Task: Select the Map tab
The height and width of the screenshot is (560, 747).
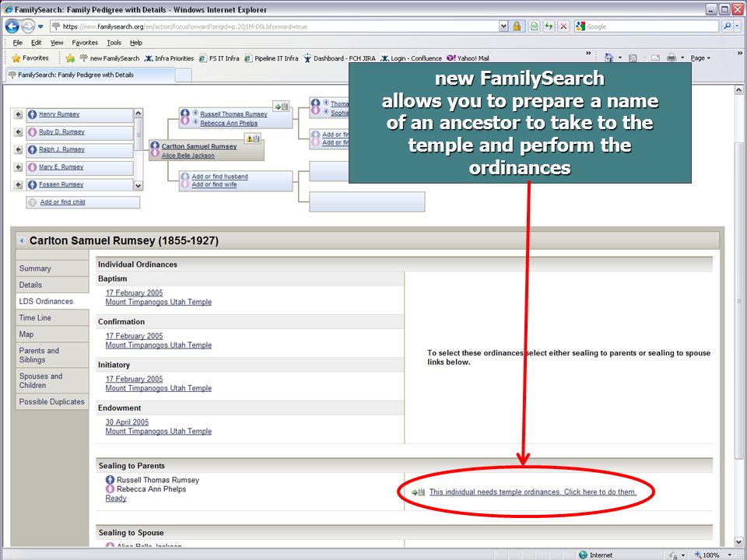Action: tap(52, 334)
